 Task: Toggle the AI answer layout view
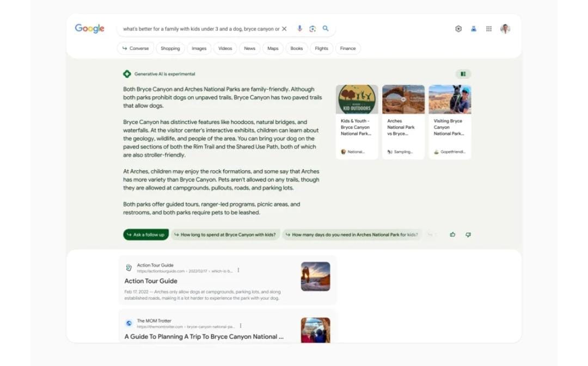[x=463, y=74]
